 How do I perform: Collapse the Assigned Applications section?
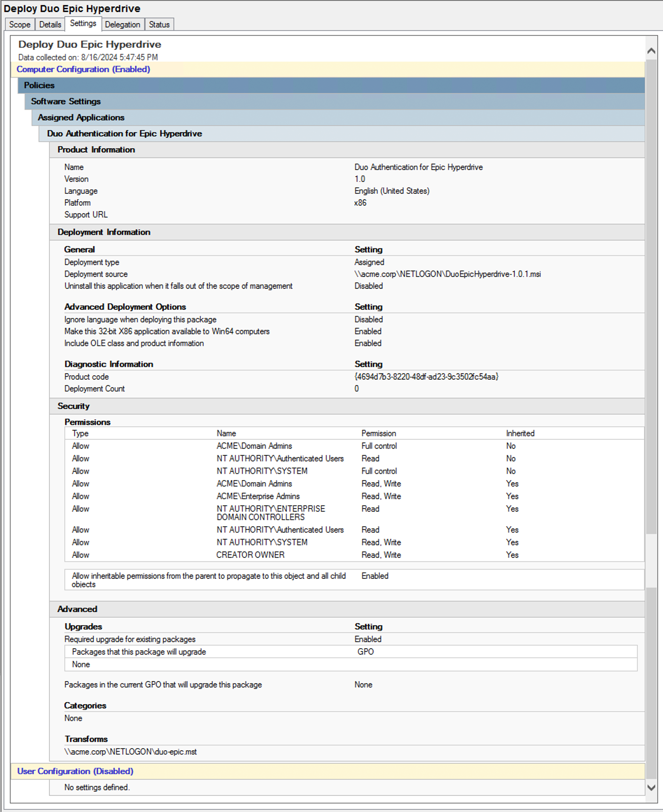point(80,117)
